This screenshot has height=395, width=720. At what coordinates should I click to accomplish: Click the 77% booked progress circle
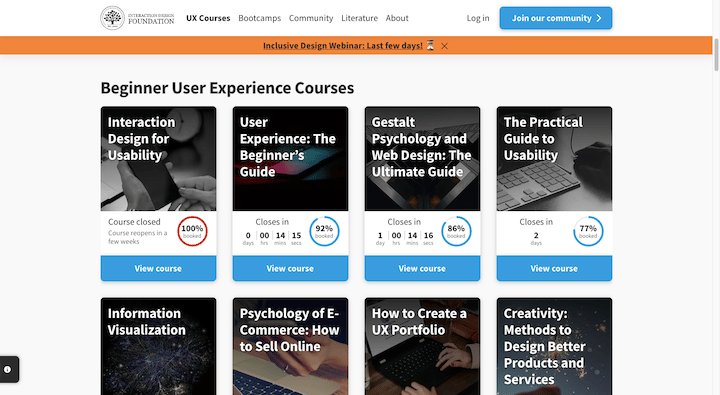tap(588, 231)
